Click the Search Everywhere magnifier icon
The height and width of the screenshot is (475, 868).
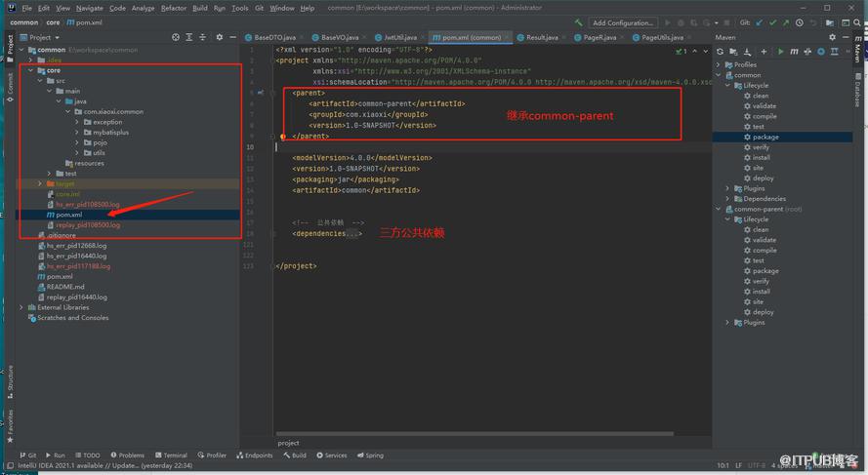[857, 22]
